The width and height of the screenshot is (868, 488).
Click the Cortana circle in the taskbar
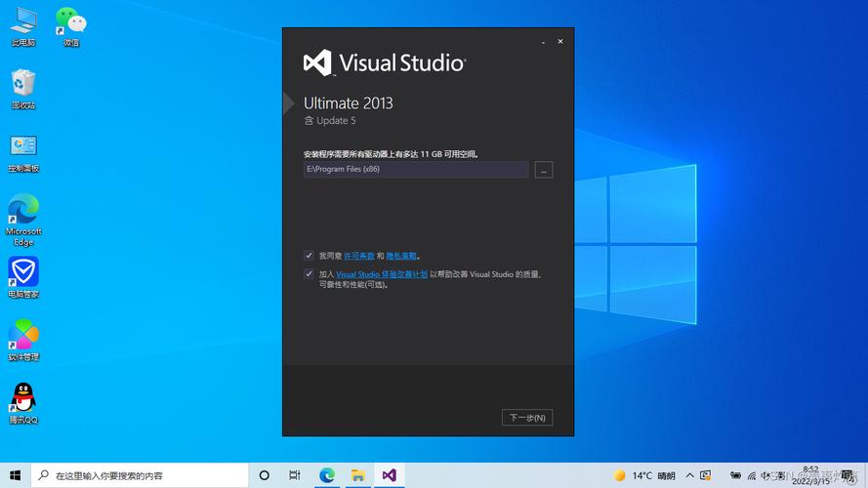pos(265,475)
